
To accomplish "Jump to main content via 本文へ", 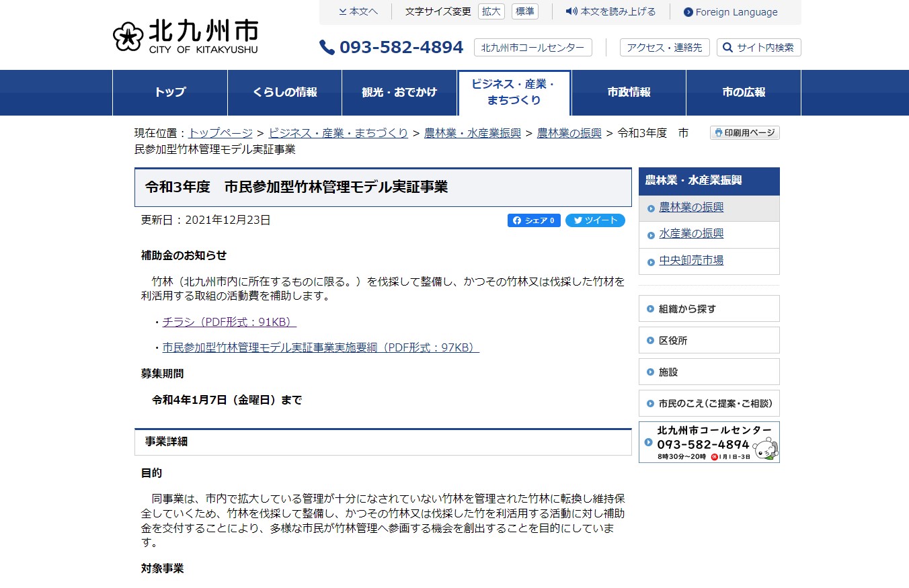I will (358, 11).
